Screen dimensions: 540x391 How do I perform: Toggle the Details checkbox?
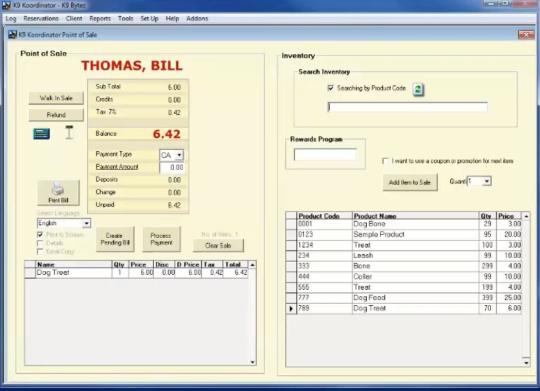pyautogui.click(x=40, y=243)
